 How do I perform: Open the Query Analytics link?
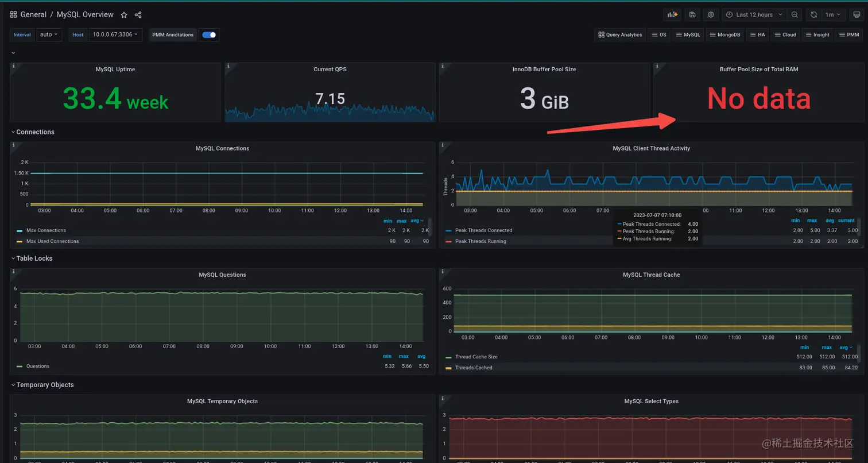(620, 34)
